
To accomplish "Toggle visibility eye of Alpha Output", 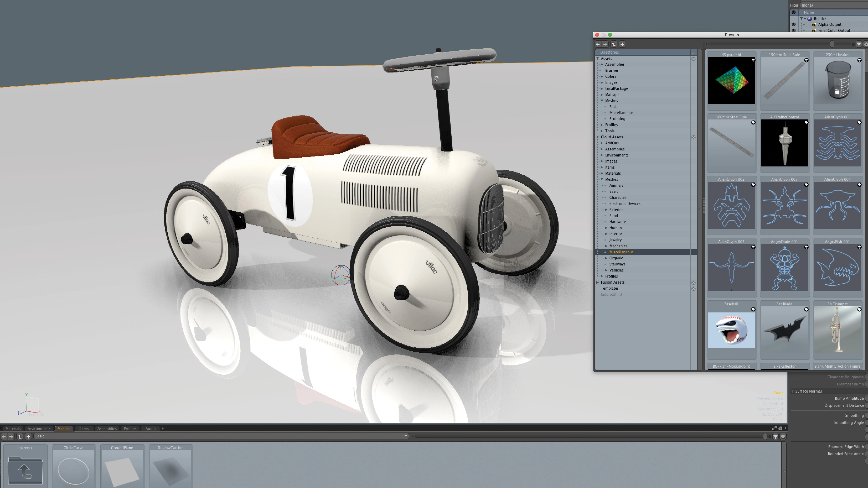I will [793, 24].
